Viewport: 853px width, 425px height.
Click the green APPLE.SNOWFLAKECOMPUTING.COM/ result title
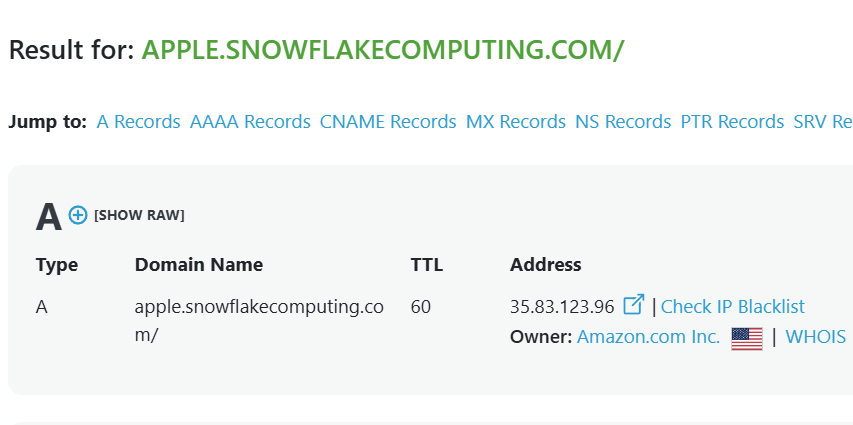[x=383, y=50]
